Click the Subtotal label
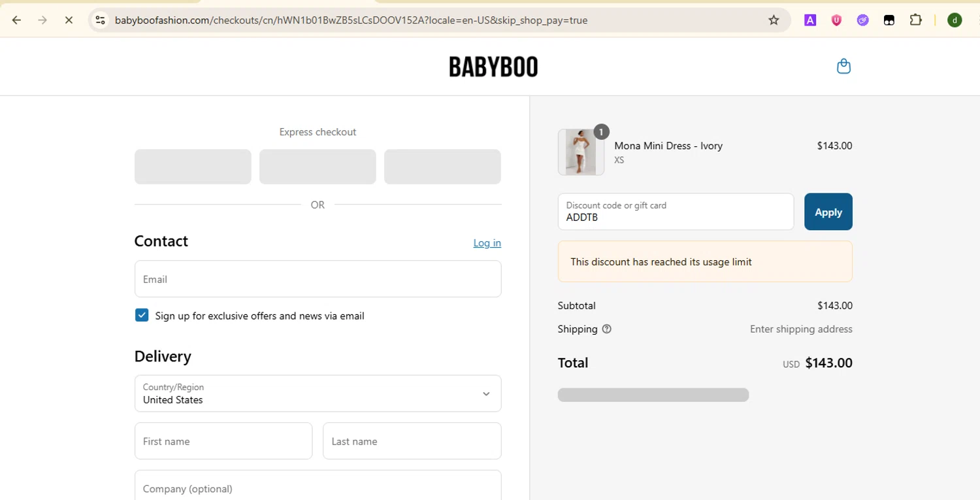Viewport: 980px width, 500px height. tap(577, 305)
